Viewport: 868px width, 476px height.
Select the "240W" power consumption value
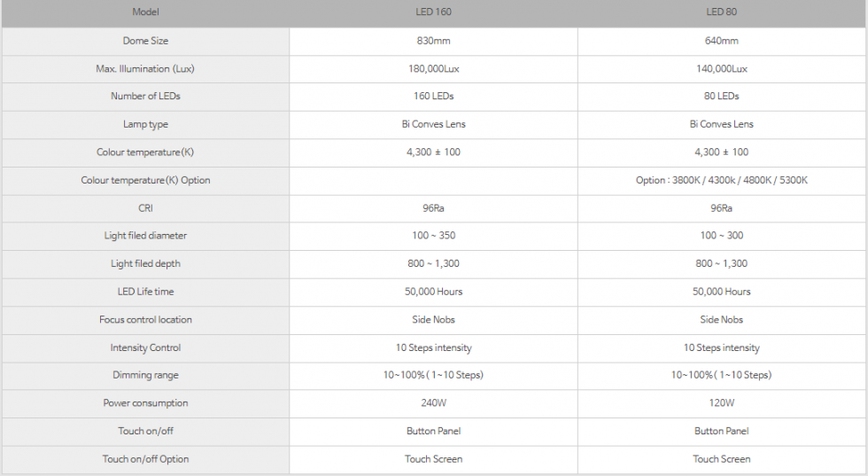(x=433, y=403)
